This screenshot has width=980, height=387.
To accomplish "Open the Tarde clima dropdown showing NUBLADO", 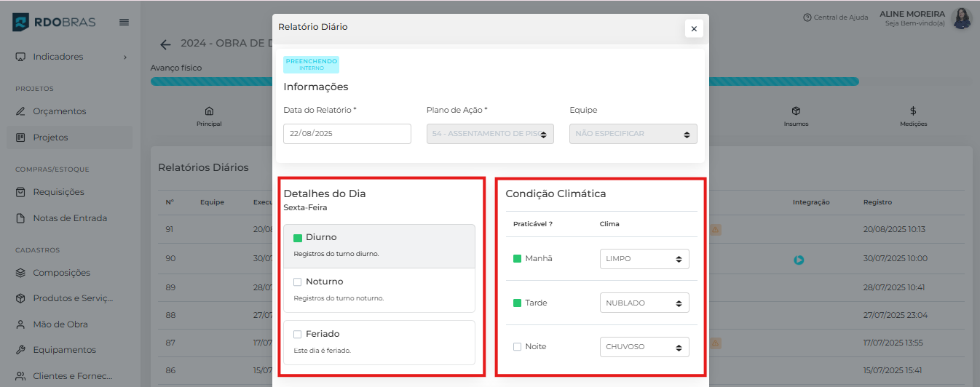I will pyautogui.click(x=644, y=303).
